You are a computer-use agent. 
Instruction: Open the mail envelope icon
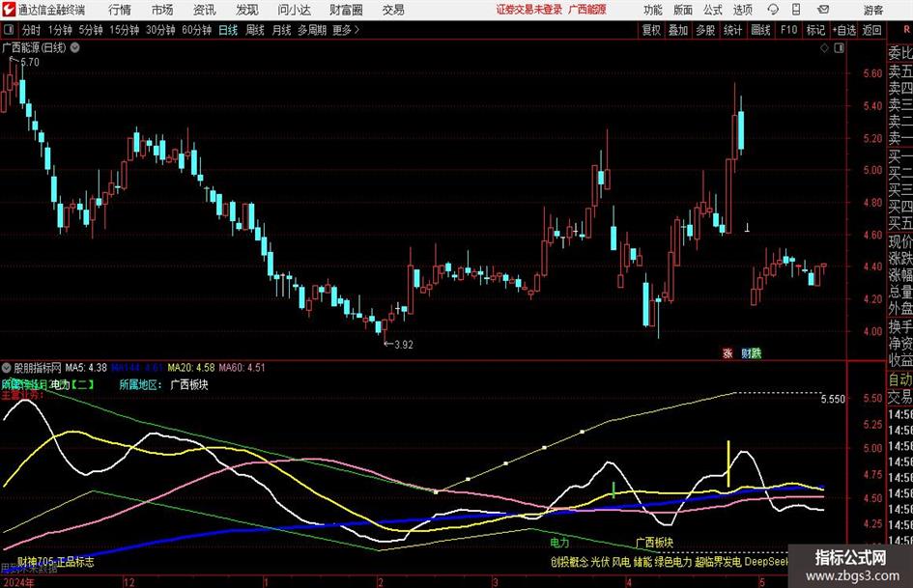pos(823,10)
